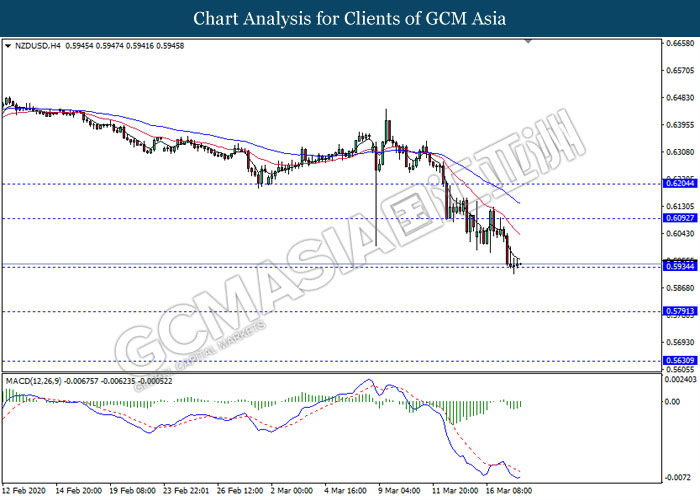Viewport: 700px width, 500px height.
Task: Click the 0.56309 price level label
Action: [x=680, y=360]
